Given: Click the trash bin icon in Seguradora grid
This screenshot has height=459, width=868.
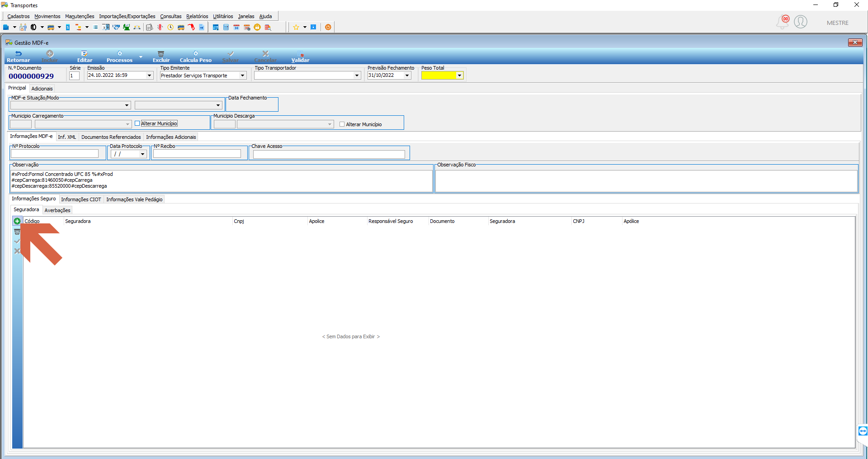Looking at the screenshot, I should pyautogui.click(x=17, y=232).
